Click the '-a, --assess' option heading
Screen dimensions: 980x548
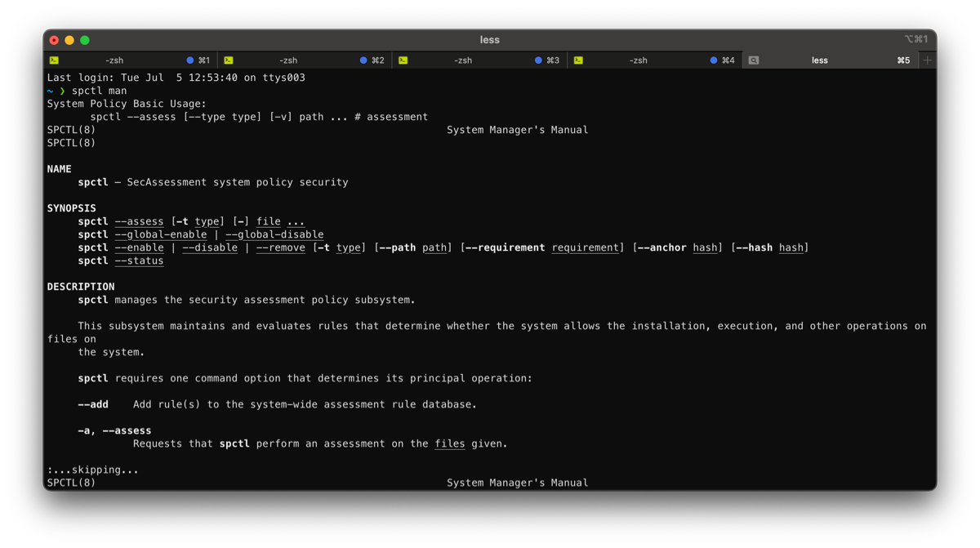(x=114, y=430)
